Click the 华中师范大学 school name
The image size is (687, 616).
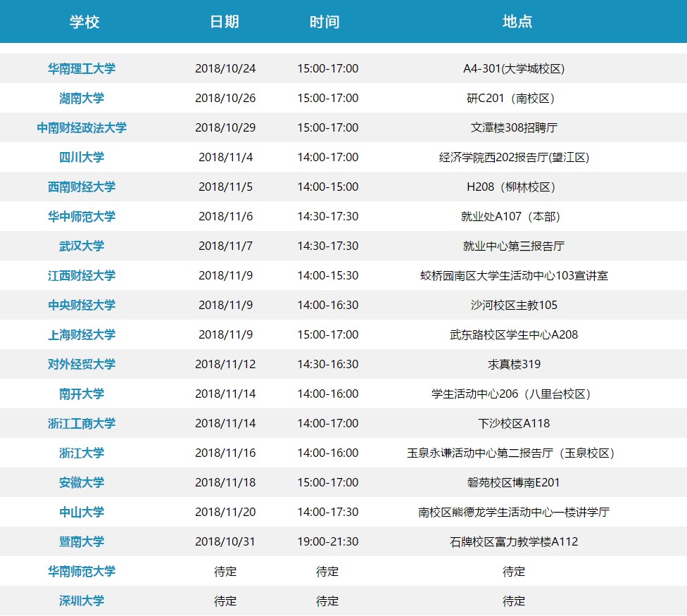point(82,216)
